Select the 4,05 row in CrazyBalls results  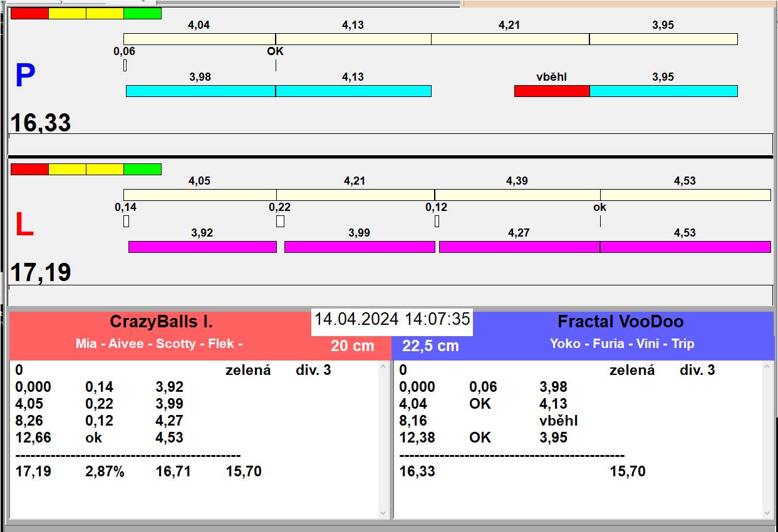point(99,404)
